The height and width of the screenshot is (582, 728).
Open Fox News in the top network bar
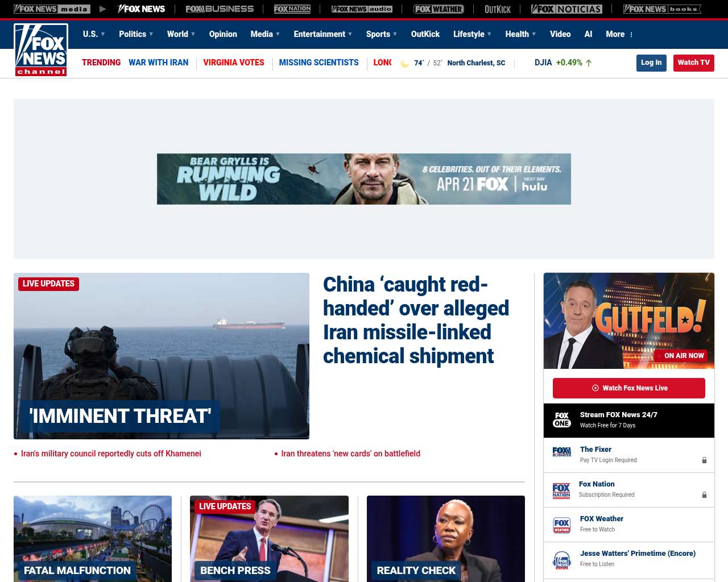pyautogui.click(x=141, y=9)
